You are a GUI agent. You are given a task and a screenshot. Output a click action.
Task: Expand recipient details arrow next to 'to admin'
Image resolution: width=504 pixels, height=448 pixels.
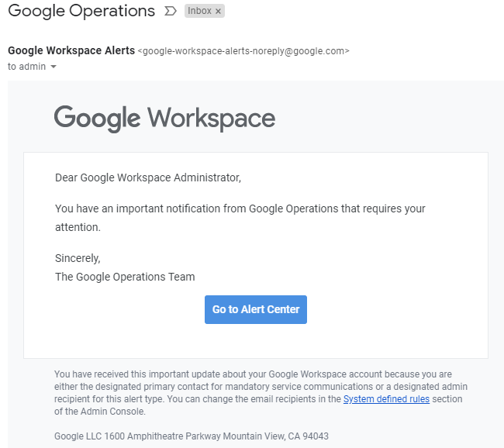pyautogui.click(x=54, y=67)
